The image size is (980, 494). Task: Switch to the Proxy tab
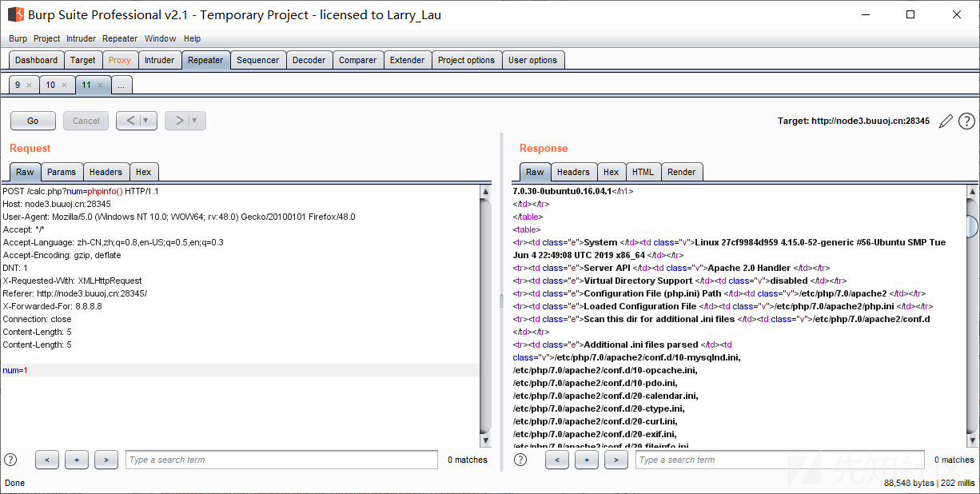tap(120, 60)
